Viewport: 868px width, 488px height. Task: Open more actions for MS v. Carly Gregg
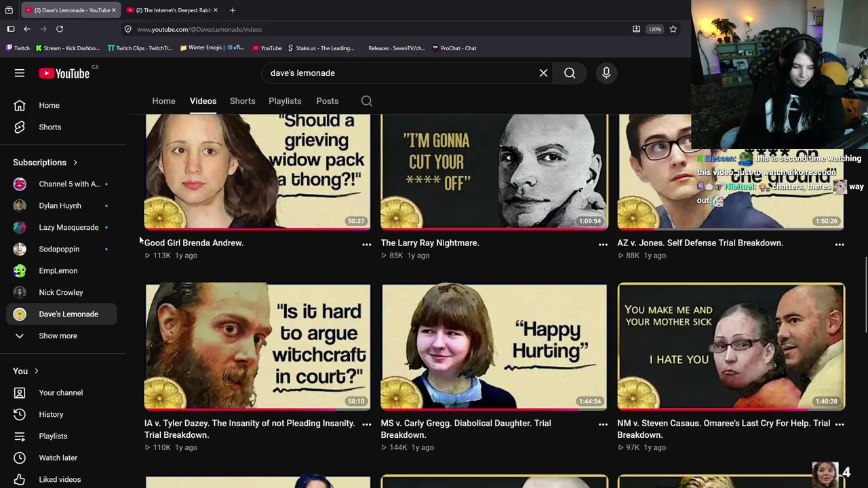pyautogui.click(x=603, y=424)
